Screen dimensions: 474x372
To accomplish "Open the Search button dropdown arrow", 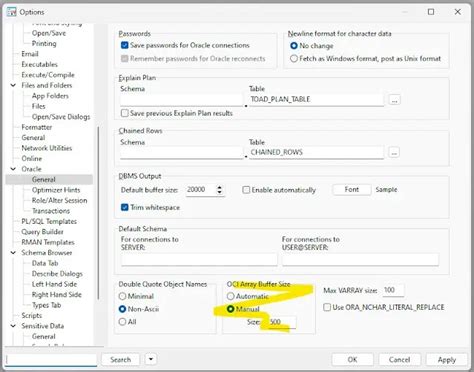I will [151, 359].
